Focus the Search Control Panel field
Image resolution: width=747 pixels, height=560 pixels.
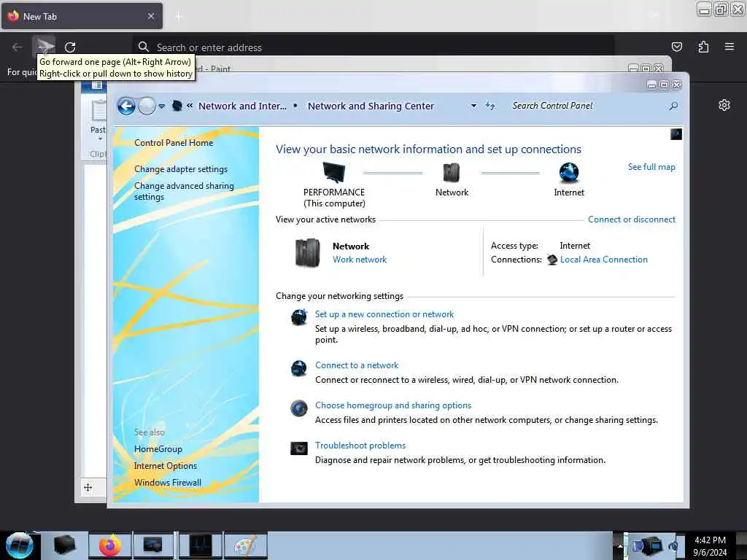click(x=589, y=106)
